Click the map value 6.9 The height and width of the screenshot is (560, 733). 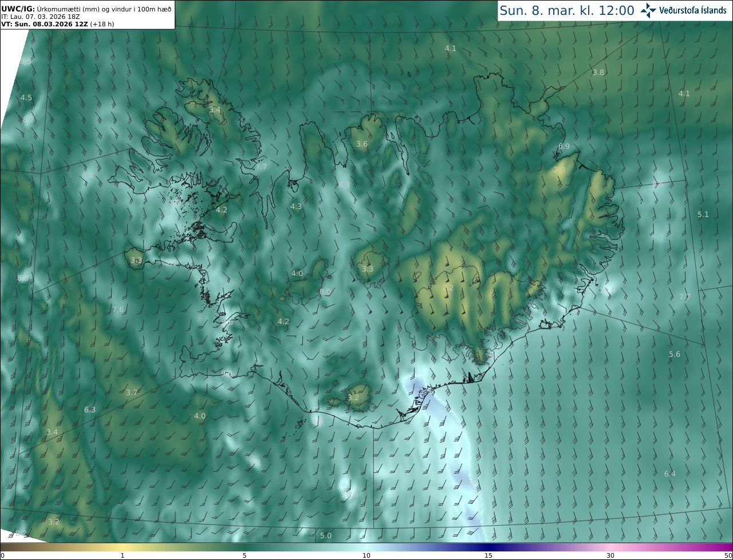[564, 146]
